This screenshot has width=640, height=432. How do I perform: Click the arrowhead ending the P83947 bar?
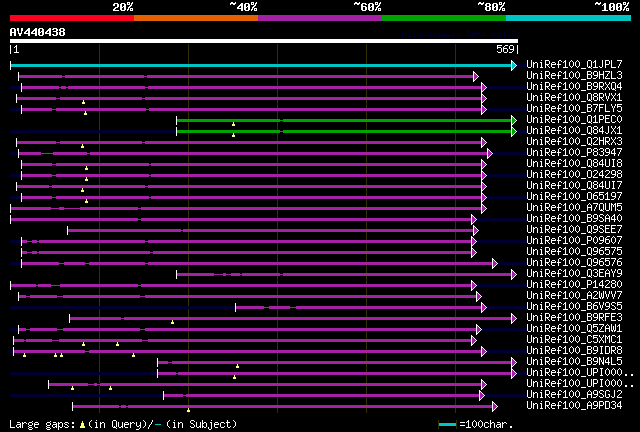coord(490,154)
